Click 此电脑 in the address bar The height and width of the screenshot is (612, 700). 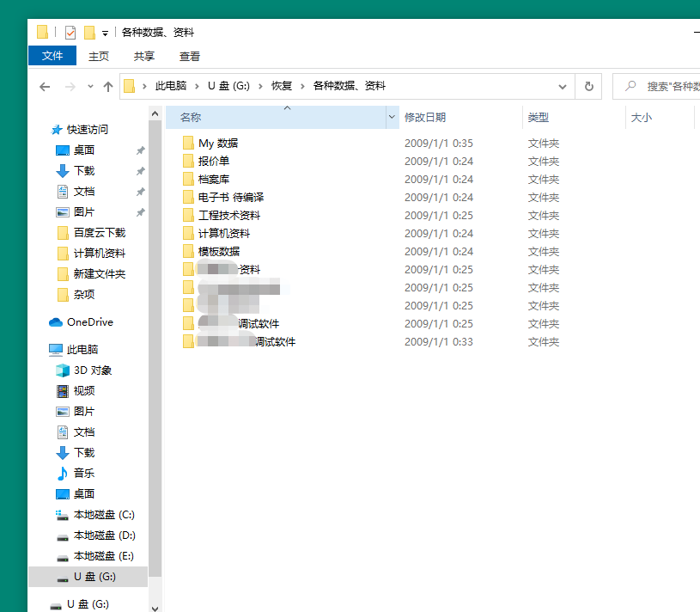(x=171, y=86)
